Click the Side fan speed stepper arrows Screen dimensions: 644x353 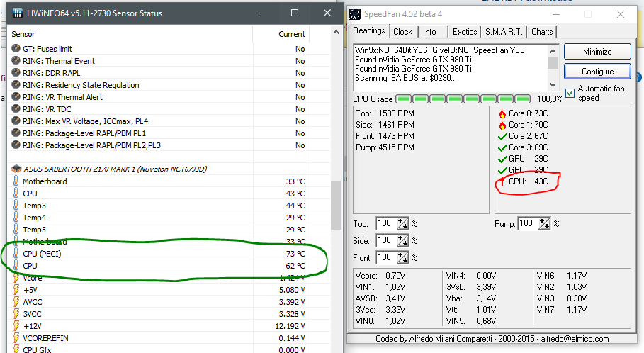pyautogui.click(x=402, y=240)
